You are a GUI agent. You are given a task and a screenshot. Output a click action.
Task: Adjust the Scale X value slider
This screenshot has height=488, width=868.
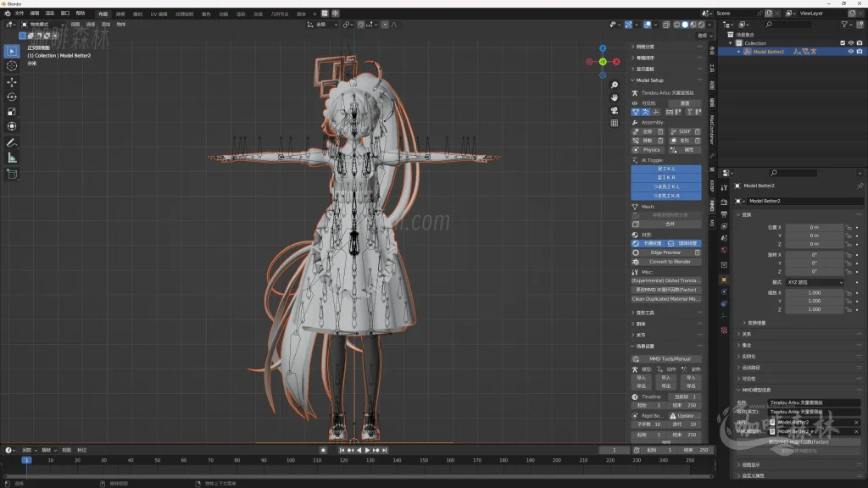pos(814,292)
